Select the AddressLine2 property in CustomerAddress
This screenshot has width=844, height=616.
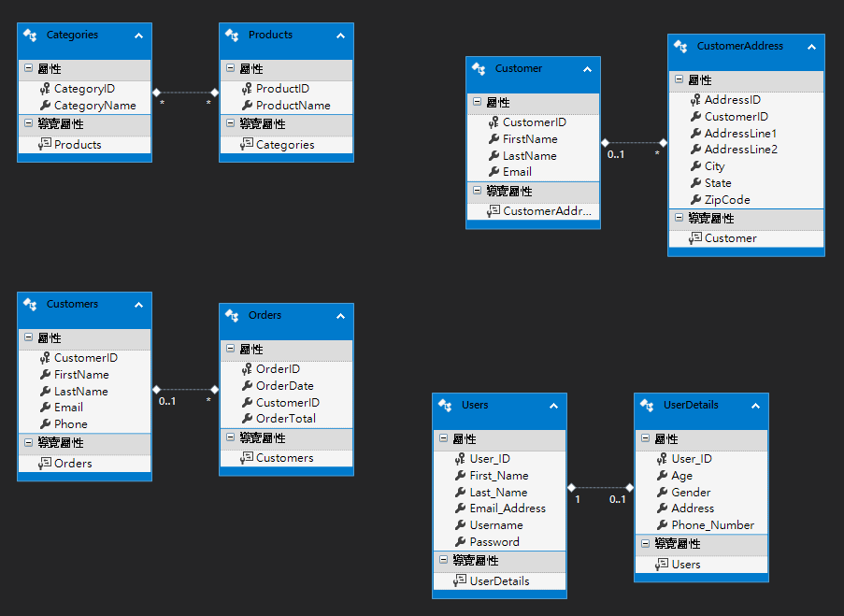point(740,150)
